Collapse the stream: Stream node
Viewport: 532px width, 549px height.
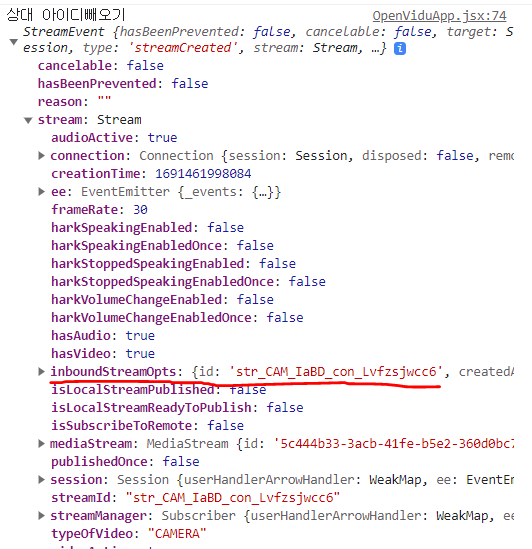click(28, 120)
